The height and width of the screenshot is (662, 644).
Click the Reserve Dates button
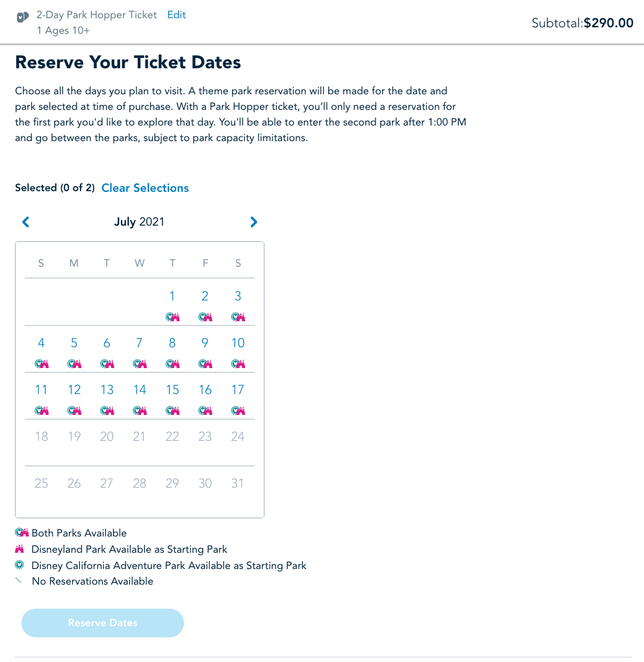tap(103, 623)
